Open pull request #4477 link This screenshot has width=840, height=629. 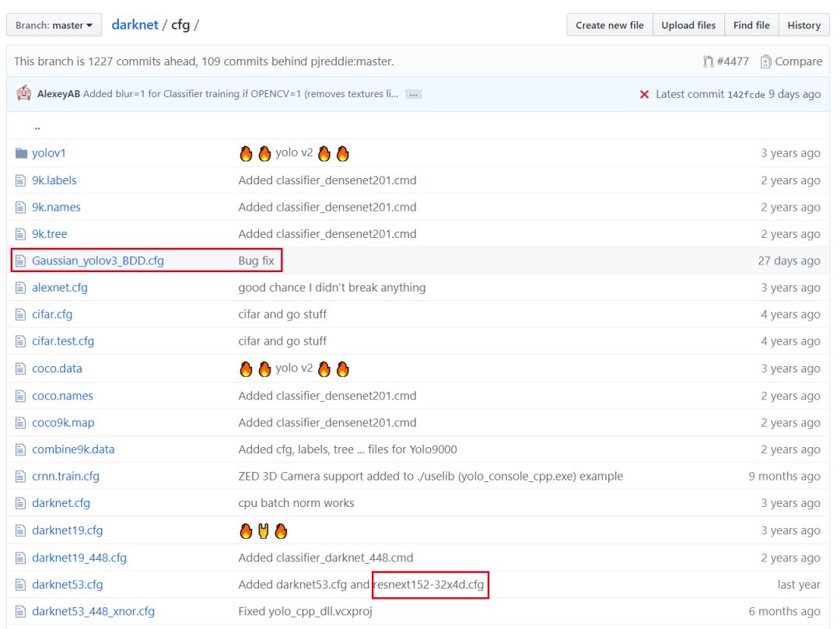point(733,61)
